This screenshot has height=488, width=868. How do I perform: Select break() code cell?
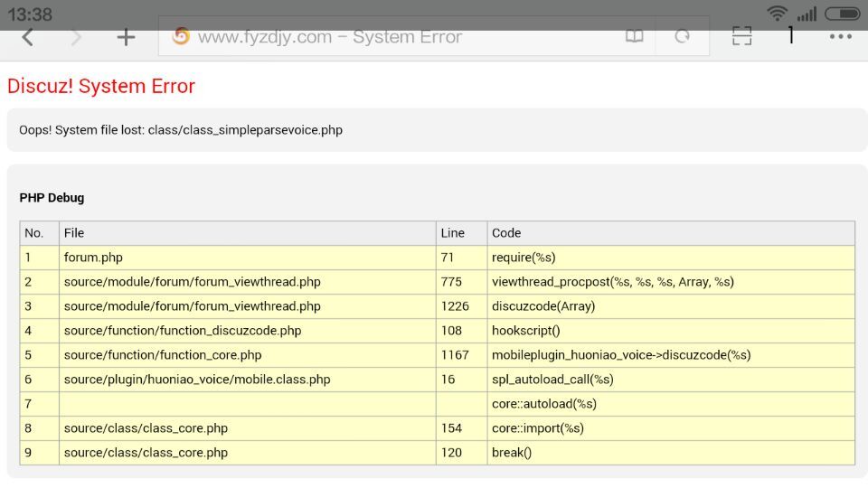coord(671,452)
